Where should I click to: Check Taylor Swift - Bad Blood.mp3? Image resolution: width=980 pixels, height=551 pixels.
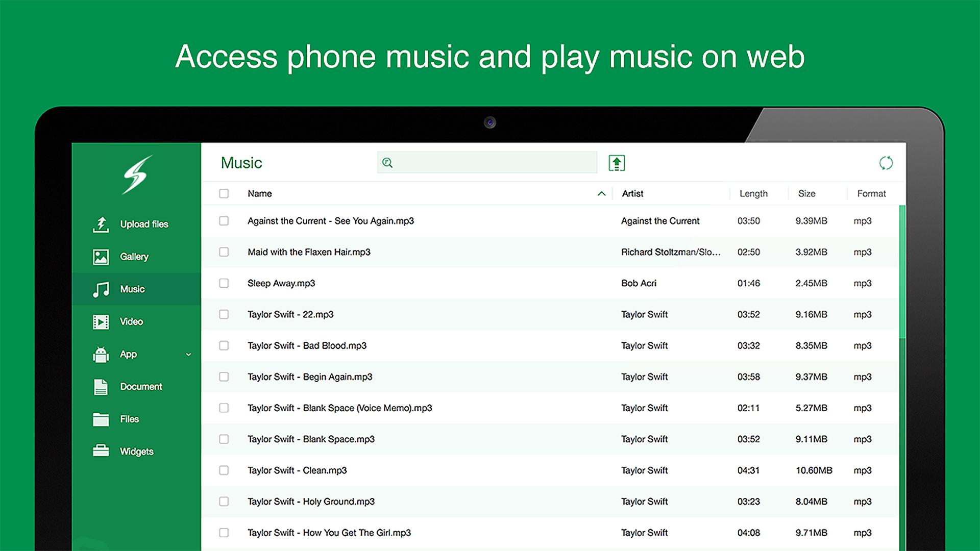pos(224,345)
